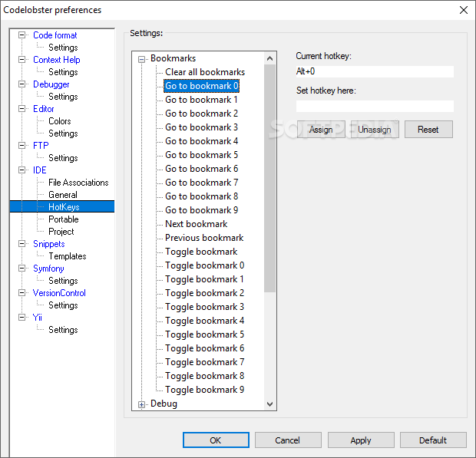Select Go to bookmark 1
This screenshot has height=458, width=476.
(201, 100)
